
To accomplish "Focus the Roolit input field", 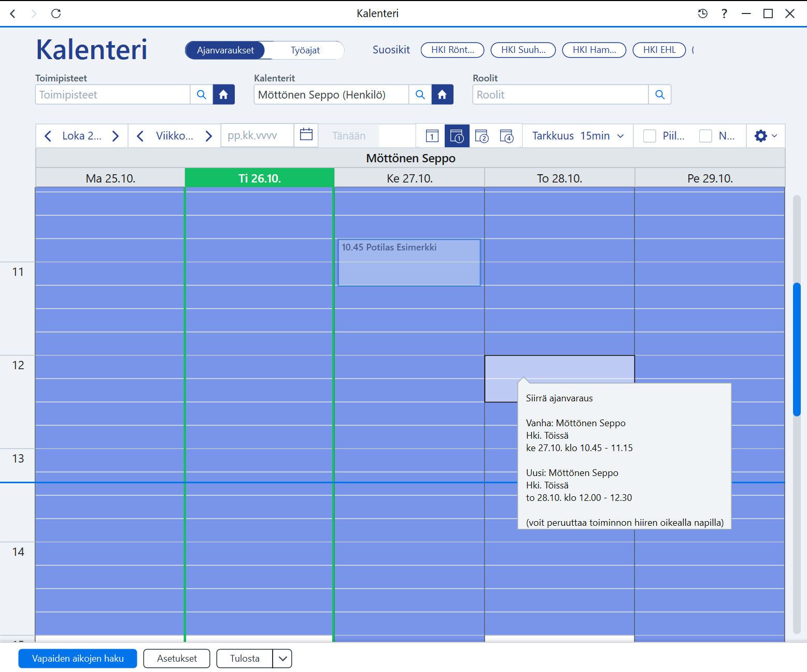I will tap(560, 94).
